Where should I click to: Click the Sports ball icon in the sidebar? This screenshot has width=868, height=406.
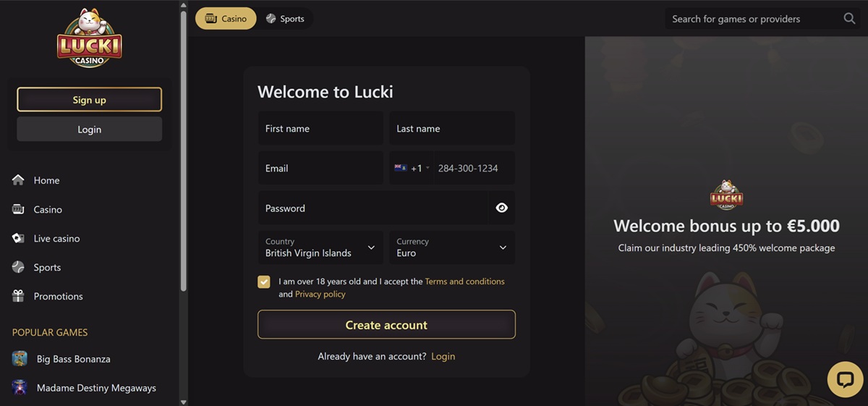click(x=19, y=267)
